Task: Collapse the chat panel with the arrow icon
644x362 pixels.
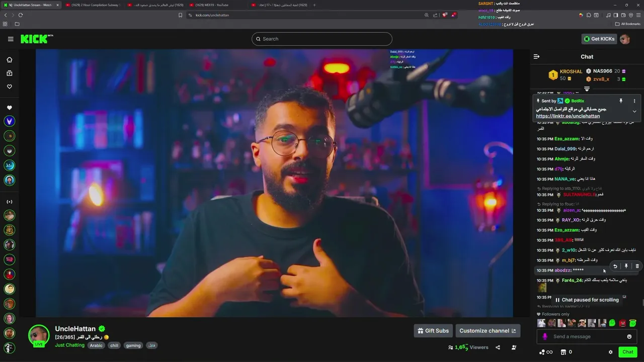Action: [536, 57]
